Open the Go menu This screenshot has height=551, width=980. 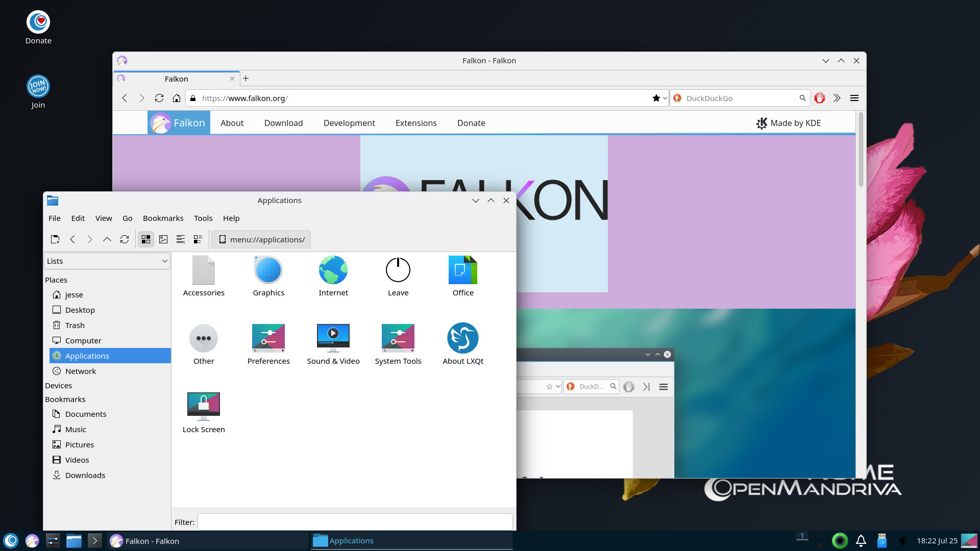tap(128, 218)
